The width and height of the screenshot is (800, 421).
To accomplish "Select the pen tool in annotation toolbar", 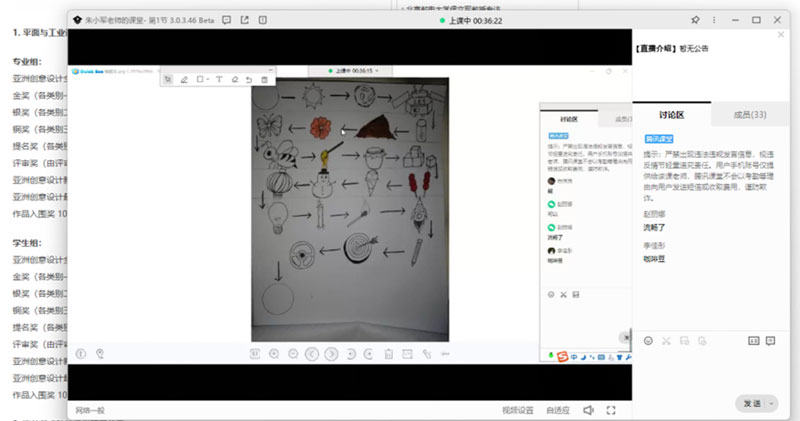I will click(184, 79).
